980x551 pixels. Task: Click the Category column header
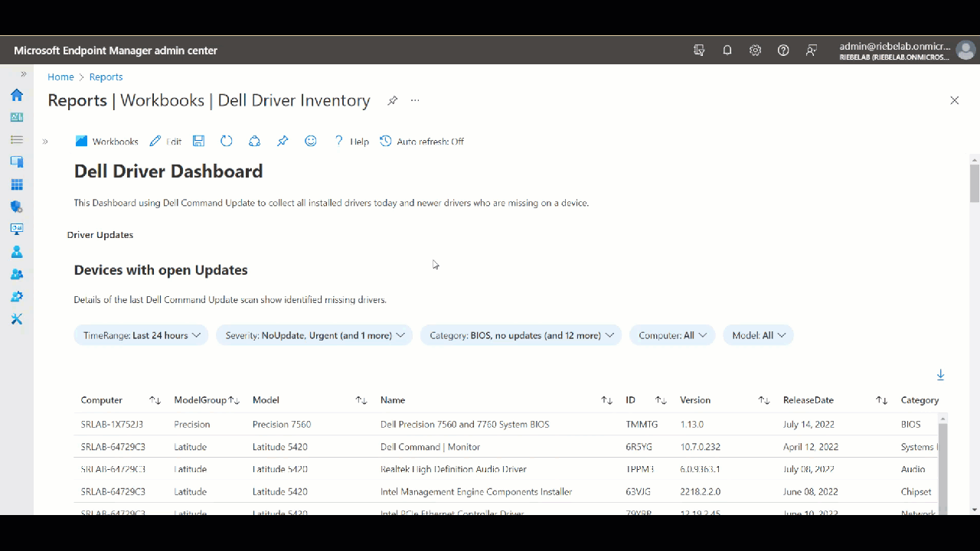920,400
